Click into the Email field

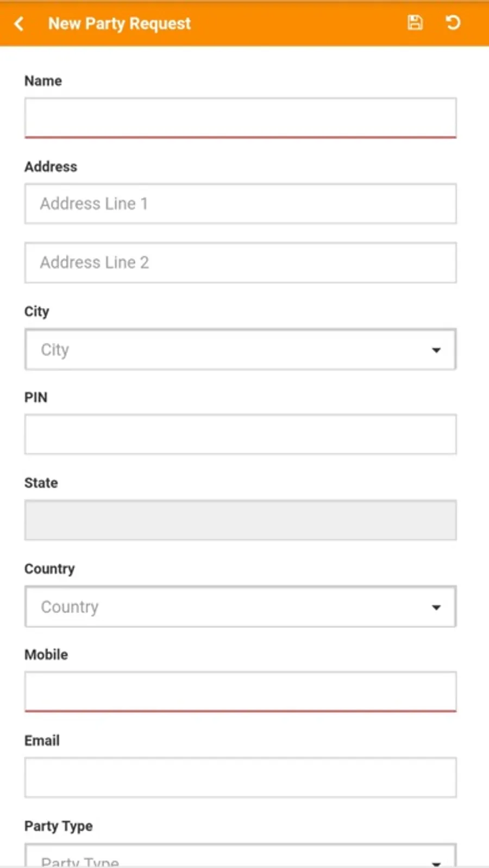point(240,777)
